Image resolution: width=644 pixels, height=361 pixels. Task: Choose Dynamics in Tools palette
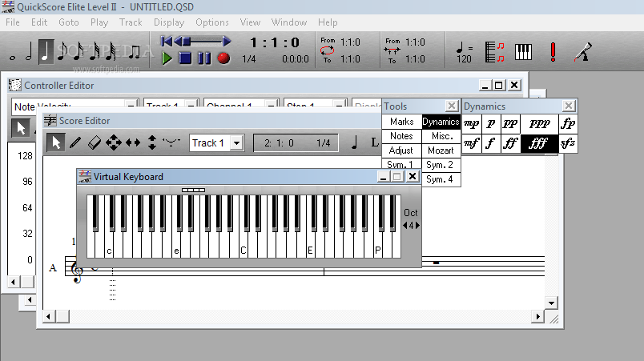441,122
